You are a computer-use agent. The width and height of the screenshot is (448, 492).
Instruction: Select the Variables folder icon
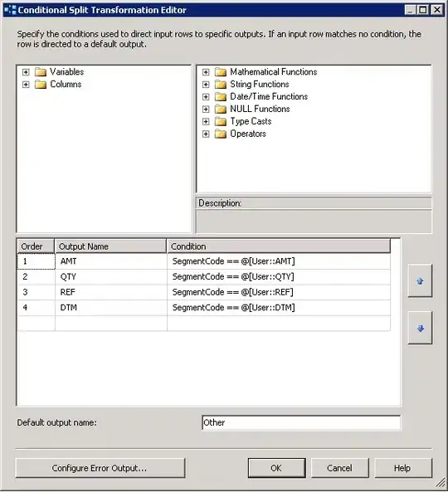(41, 72)
